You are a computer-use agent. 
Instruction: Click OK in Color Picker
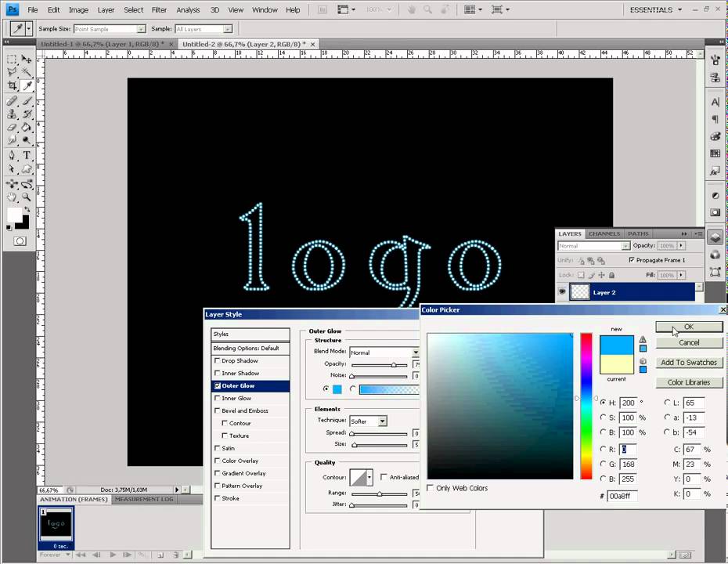coord(689,327)
